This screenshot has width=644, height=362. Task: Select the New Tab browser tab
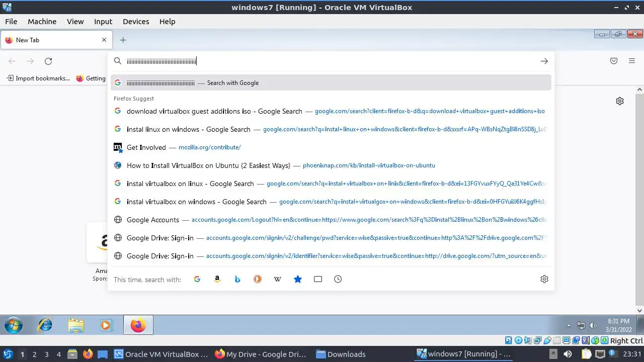point(56,40)
